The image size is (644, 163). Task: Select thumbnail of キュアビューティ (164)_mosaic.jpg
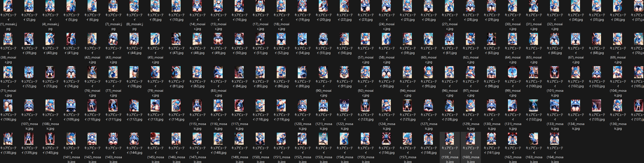554,139
